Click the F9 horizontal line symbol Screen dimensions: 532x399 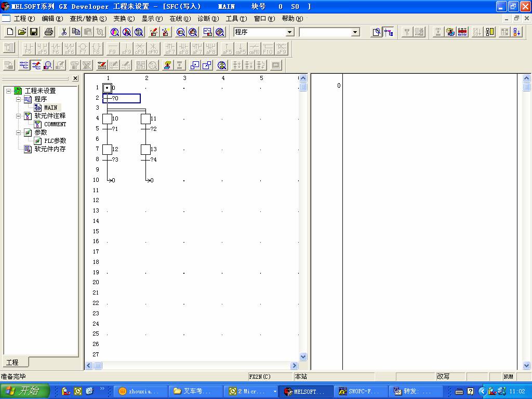113,48
